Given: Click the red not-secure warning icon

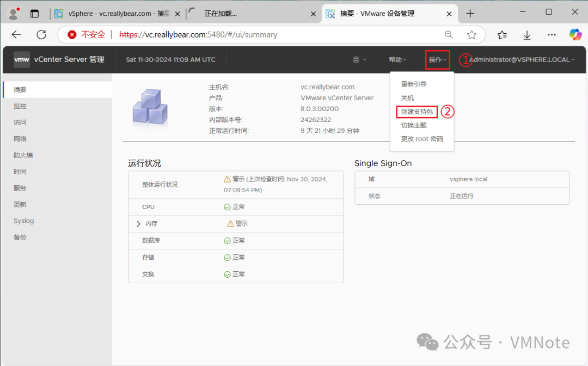Looking at the screenshot, I should pyautogui.click(x=72, y=35).
